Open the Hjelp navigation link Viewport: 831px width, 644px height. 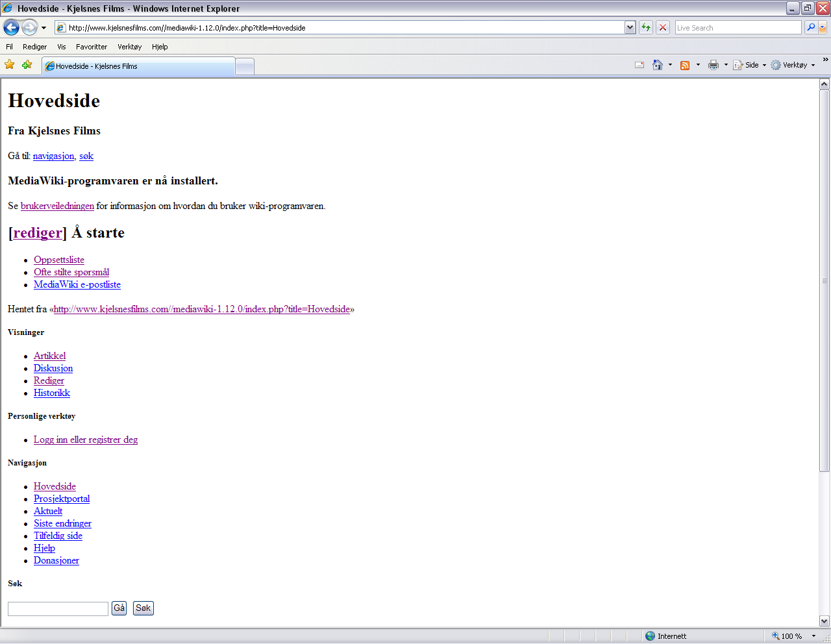[x=44, y=548]
